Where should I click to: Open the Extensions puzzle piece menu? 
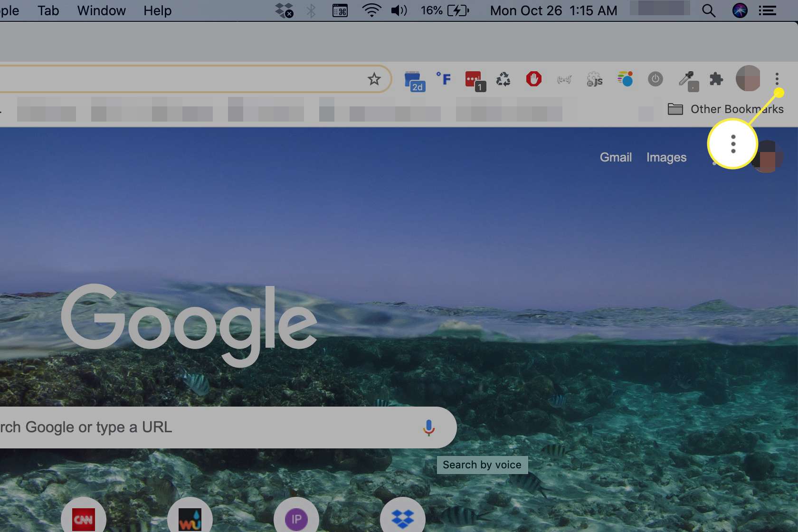[x=716, y=79]
